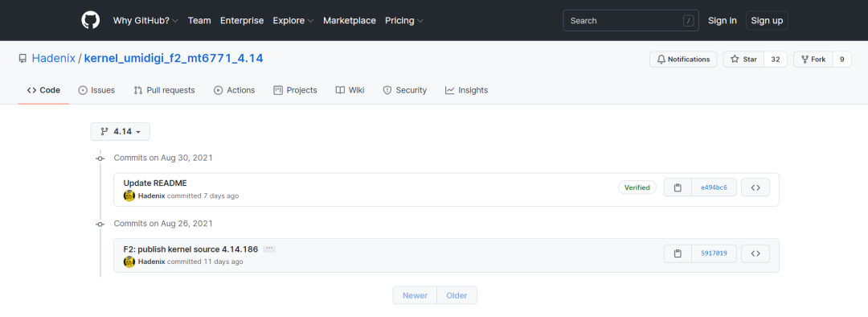Expand the Explore menu
Screen dimensions: 868x317
click(293, 20)
